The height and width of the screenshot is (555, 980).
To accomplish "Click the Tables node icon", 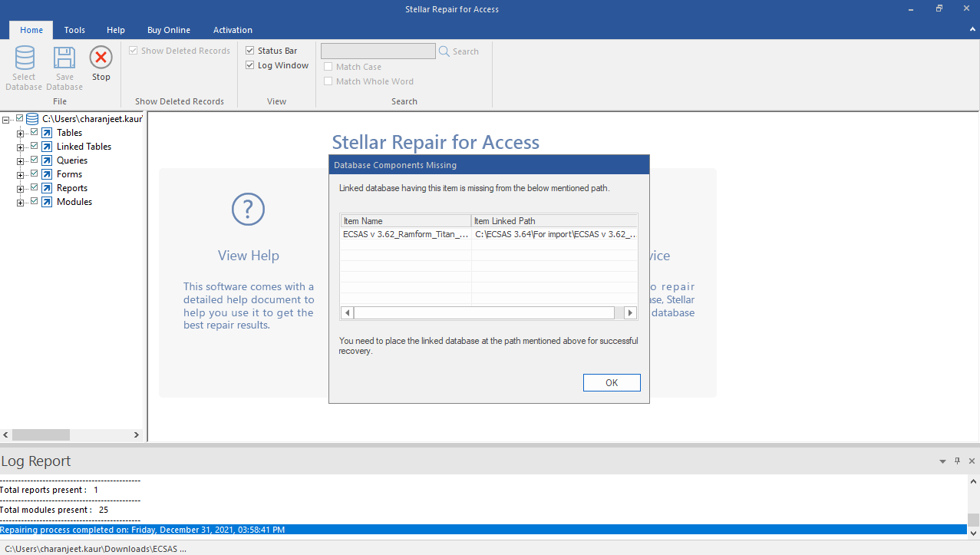I will [x=47, y=133].
